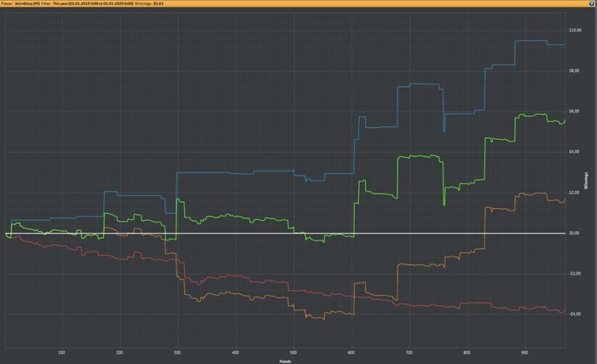Click the 700 tick label on hands axis
The height and width of the screenshot is (364, 597).
click(x=409, y=353)
